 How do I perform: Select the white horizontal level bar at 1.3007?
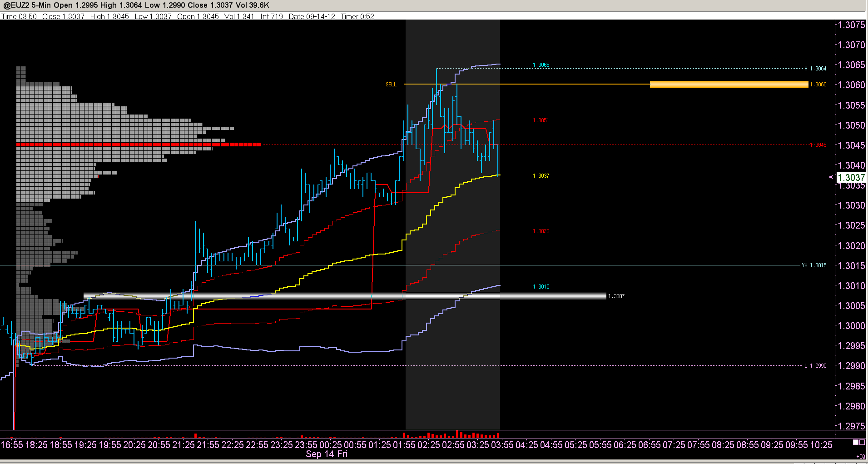[345, 296]
